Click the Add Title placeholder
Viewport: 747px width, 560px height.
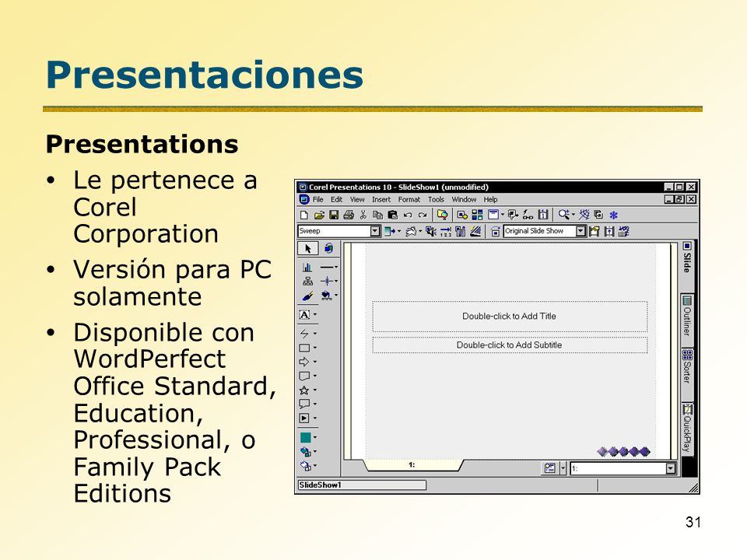tap(510, 317)
